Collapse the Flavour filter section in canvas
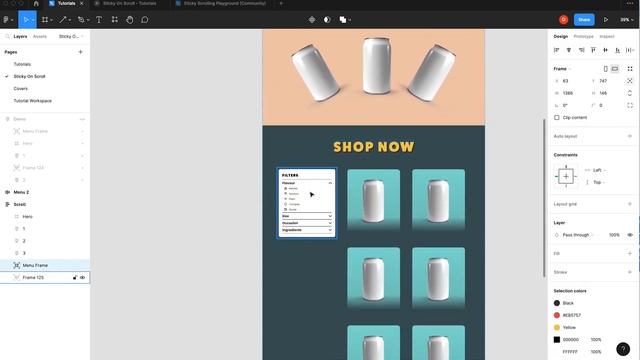The image size is (640, 360). [x=330, y=183]
